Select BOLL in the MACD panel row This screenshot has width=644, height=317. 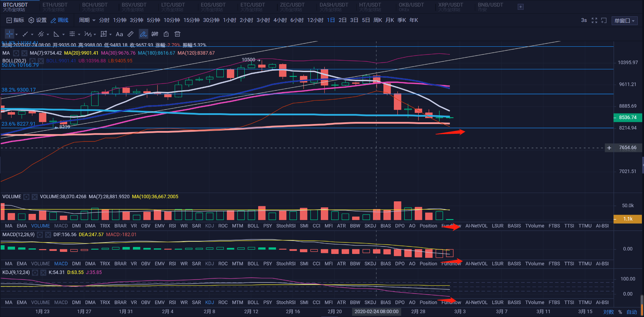pos(253,264)
